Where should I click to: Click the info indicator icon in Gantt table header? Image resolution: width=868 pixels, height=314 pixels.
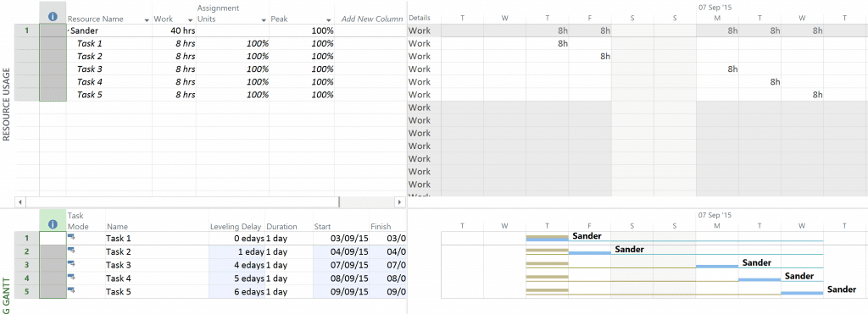pyautogui.click(x=53, y=224)
